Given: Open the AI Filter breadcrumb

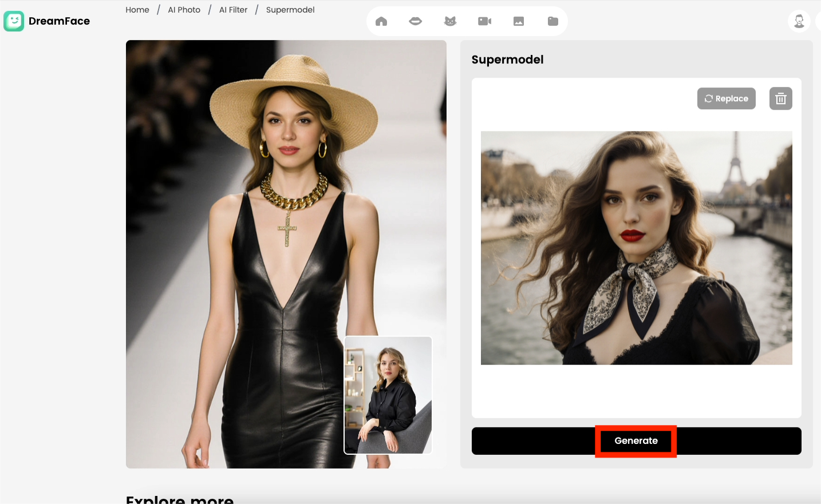Looking at the screenshot, I should point(233,10).
